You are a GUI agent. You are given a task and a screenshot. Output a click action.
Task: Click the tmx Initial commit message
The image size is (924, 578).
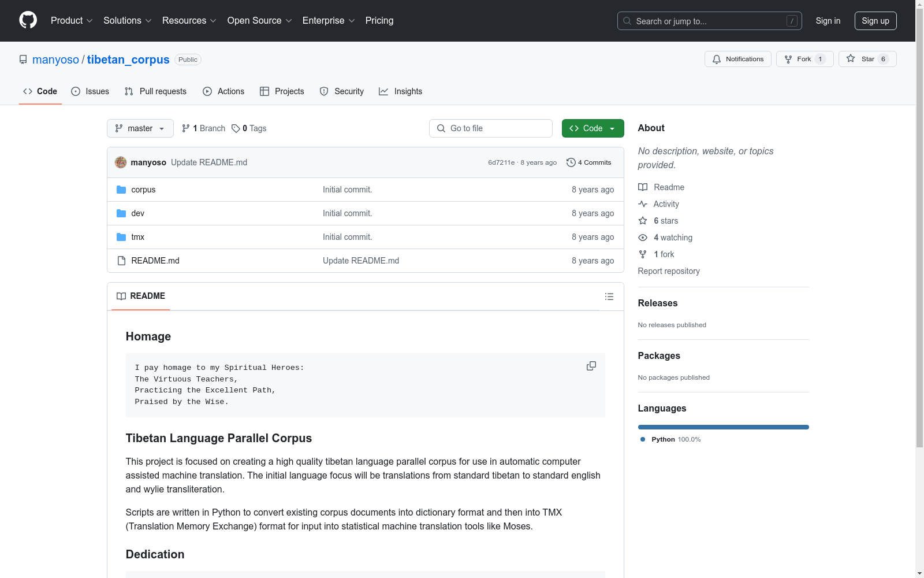[347, 237]
